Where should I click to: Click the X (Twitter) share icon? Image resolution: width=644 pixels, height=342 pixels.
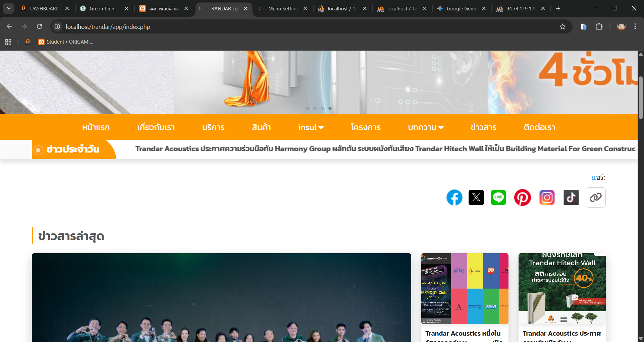click(476, 197)
